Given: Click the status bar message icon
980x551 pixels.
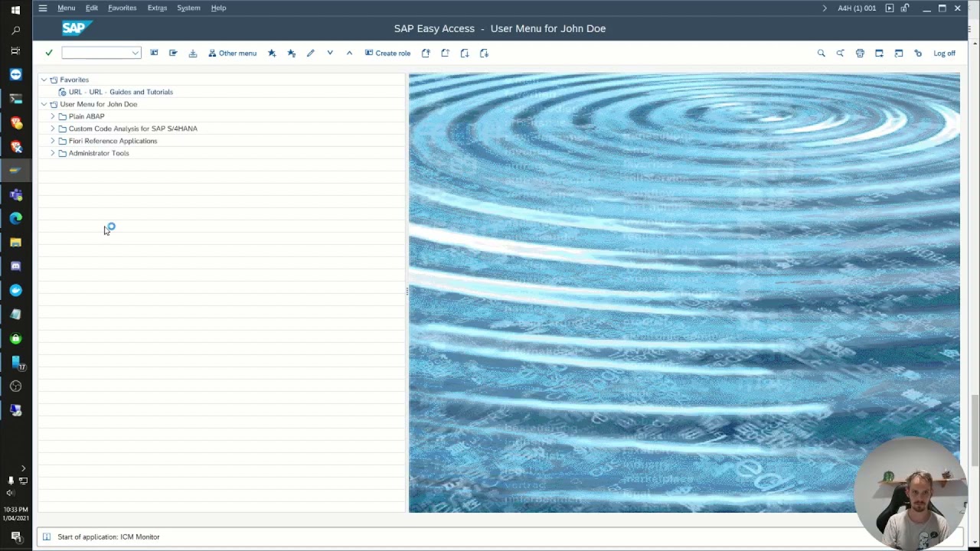Looking at the screenshot, I should point(47,536).
